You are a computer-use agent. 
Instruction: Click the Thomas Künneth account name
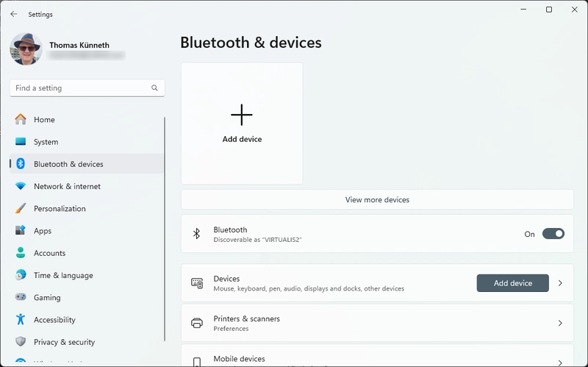pyautogui.click(x=79, y=45)
